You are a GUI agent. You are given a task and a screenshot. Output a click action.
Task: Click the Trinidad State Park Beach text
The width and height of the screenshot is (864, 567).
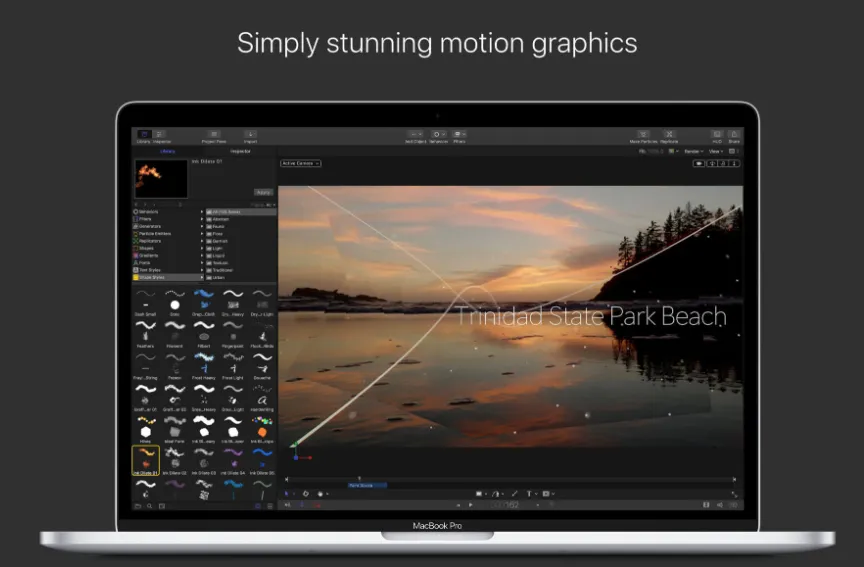click(x=591, y=316)
